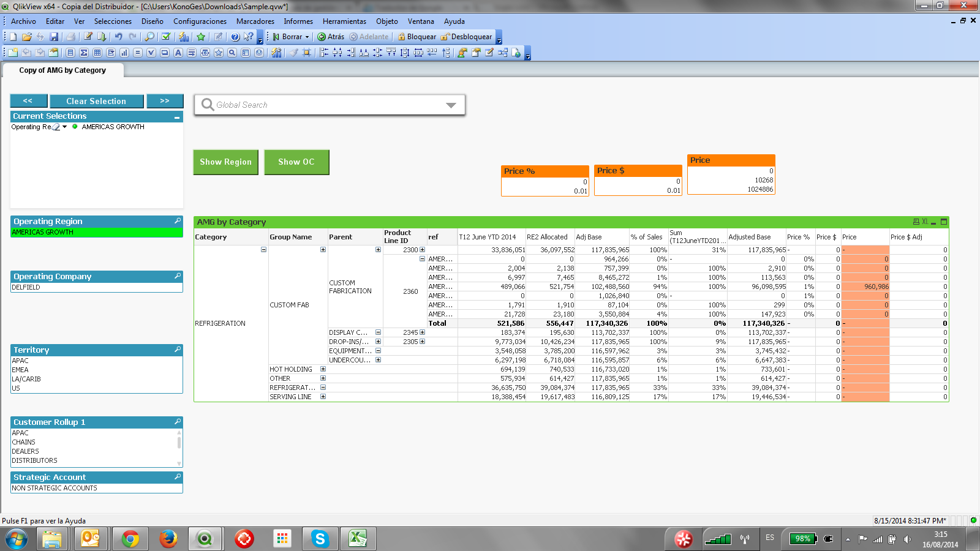Click the Undo arrow in toolbar
The height and width of the screenshot is (551, 980).
[118, 37]
